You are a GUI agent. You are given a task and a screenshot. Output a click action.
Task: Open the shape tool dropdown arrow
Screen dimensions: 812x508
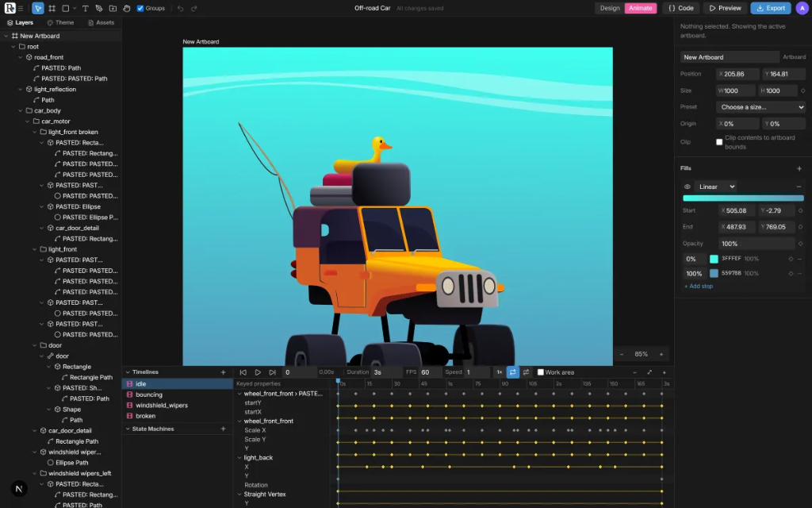point(75,8)
